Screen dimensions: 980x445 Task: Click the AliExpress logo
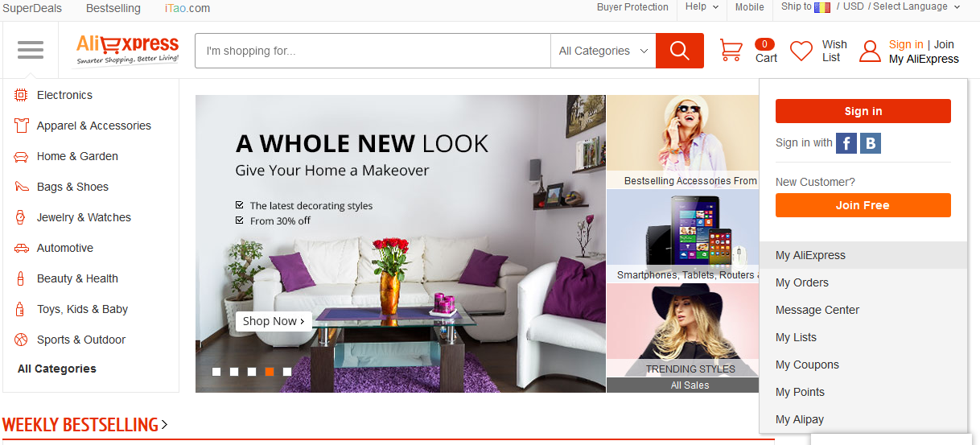pos(127,50)
